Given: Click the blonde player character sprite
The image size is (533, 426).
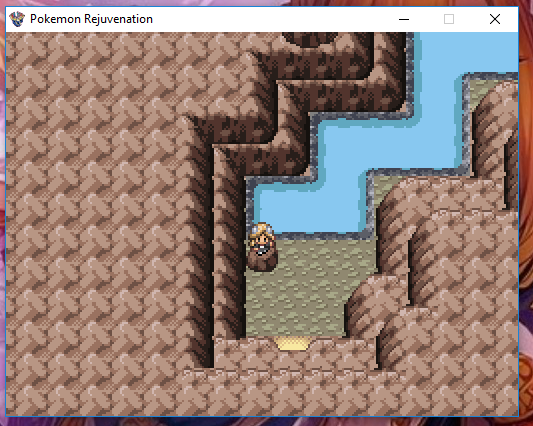Looking at the screenshot, I should tap(261, 238).
